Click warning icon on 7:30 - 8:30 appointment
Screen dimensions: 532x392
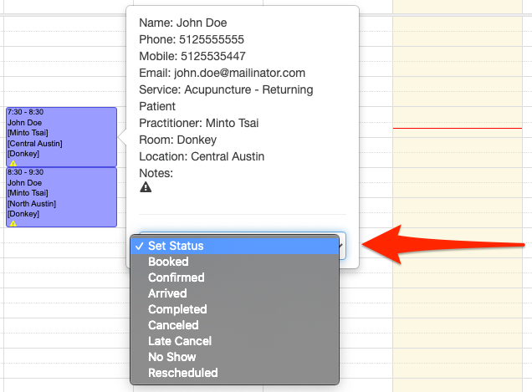(13, 163)
